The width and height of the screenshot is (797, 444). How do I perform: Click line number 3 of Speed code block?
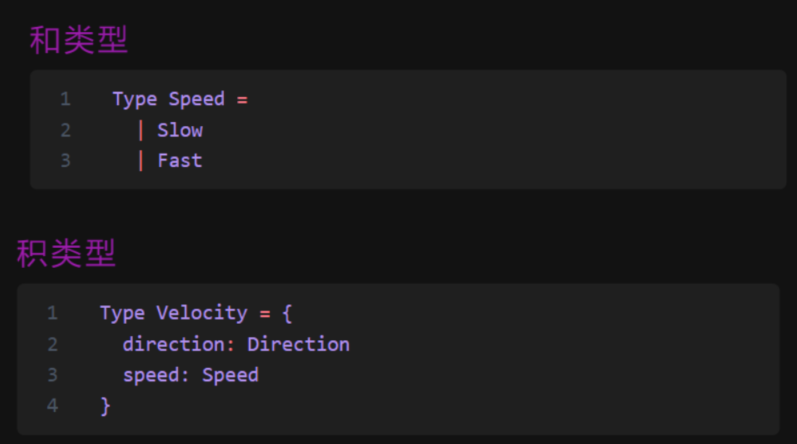(66, 161)
